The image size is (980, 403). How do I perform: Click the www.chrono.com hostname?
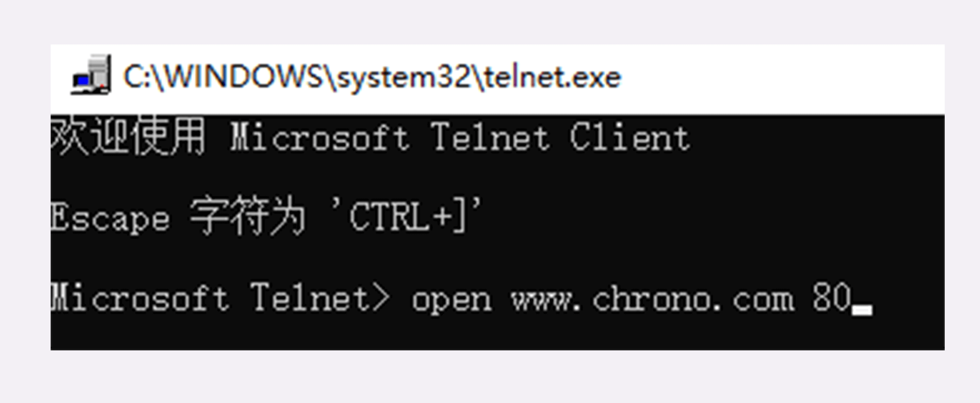[x=653, y=299]
